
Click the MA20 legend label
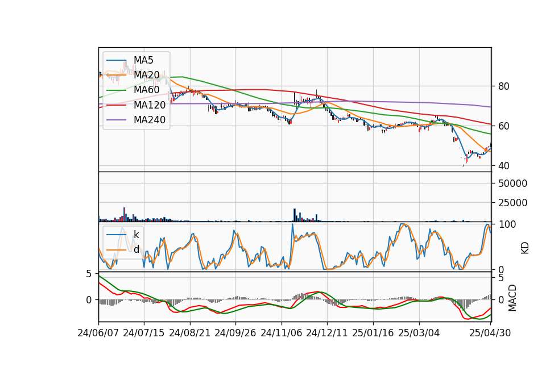(x=147, y=75)
